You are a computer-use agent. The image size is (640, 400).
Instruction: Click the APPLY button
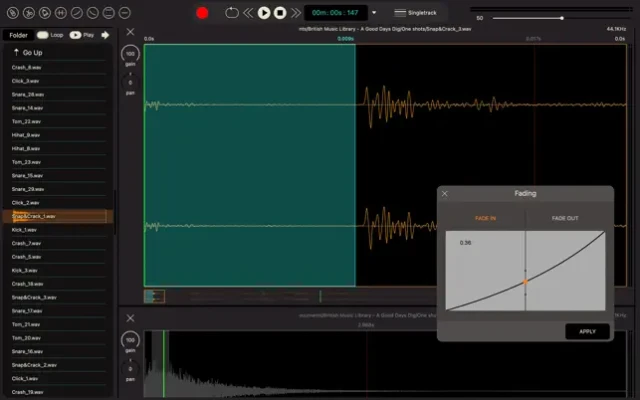click(587, 331)
